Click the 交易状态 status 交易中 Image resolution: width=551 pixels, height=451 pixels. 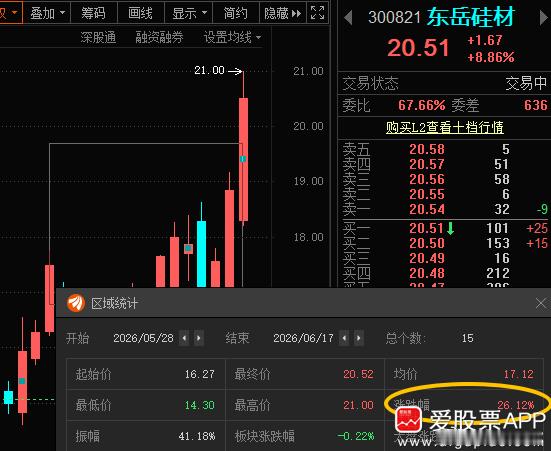(526, 83)
